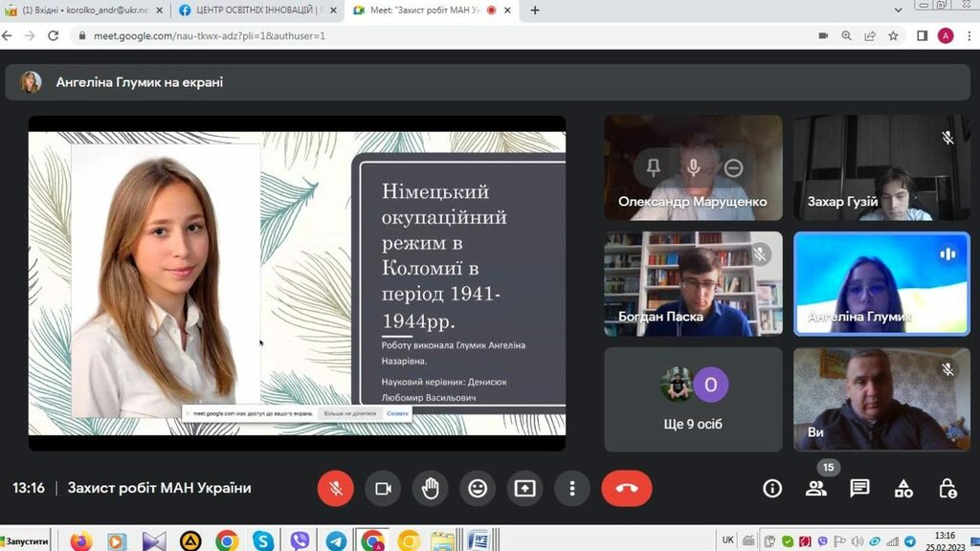The height and width of the screenshot is (551, 980).
Task: Click the present screen button
Action: tap(524, 489)
